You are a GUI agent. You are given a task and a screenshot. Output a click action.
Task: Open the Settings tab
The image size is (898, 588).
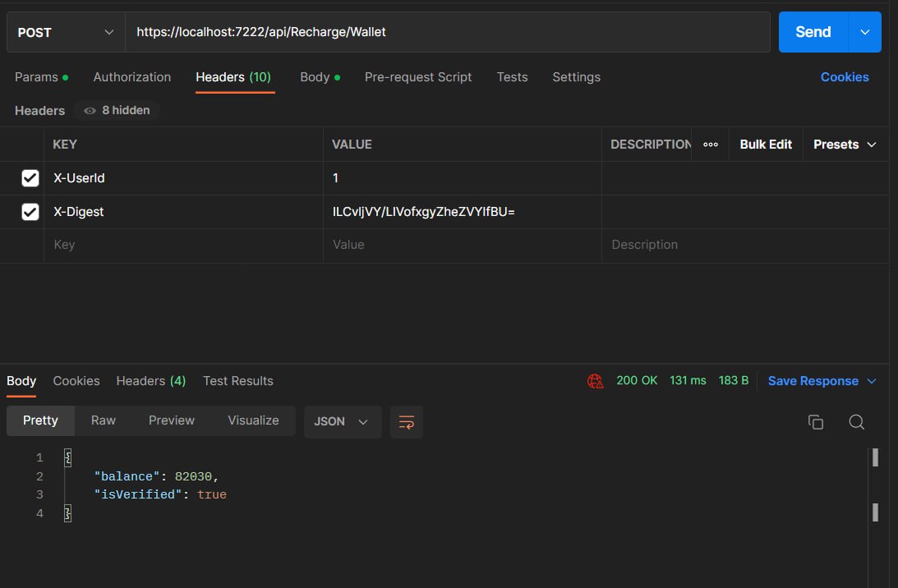click(576, 76)
